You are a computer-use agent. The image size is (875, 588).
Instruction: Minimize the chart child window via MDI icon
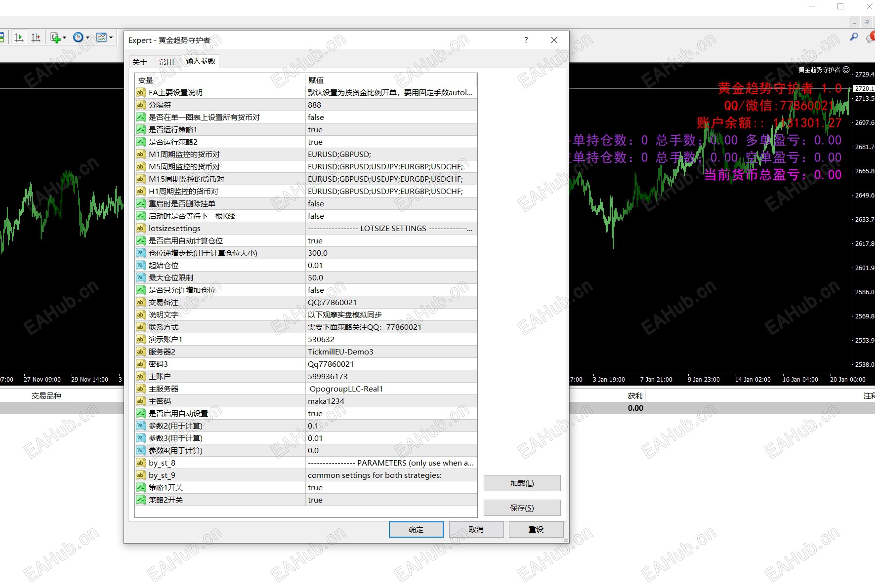pyautogui.click(x=854, y=23)
